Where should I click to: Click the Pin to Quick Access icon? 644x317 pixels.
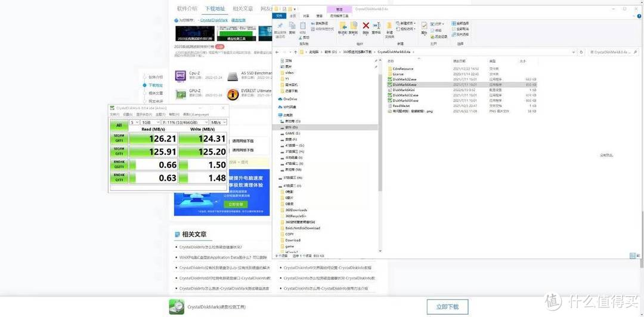tap(280, 25)
